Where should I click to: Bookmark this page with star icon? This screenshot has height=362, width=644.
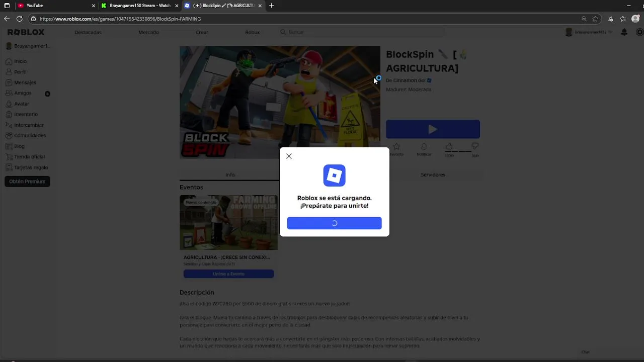596,19
